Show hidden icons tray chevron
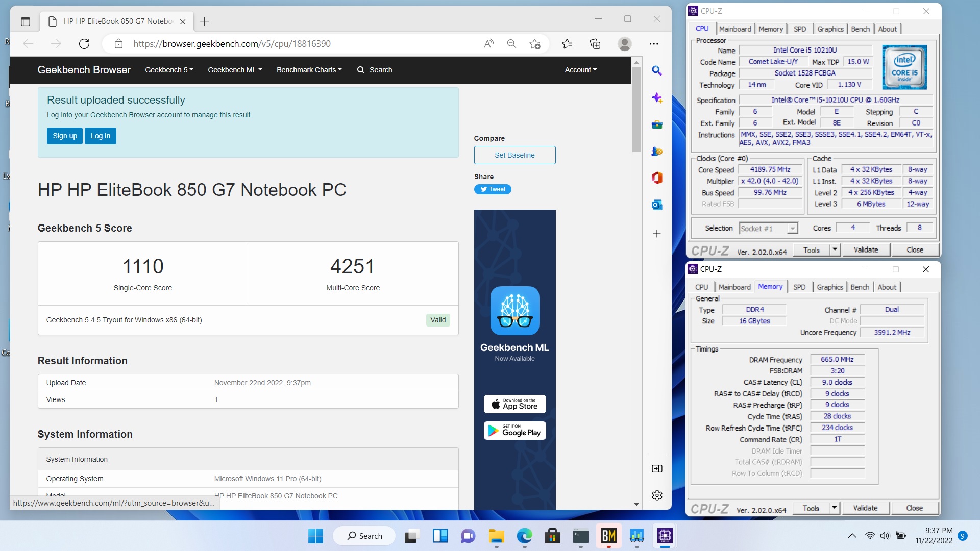Screen dimensions: 980x551 click(x=852, y=536)
